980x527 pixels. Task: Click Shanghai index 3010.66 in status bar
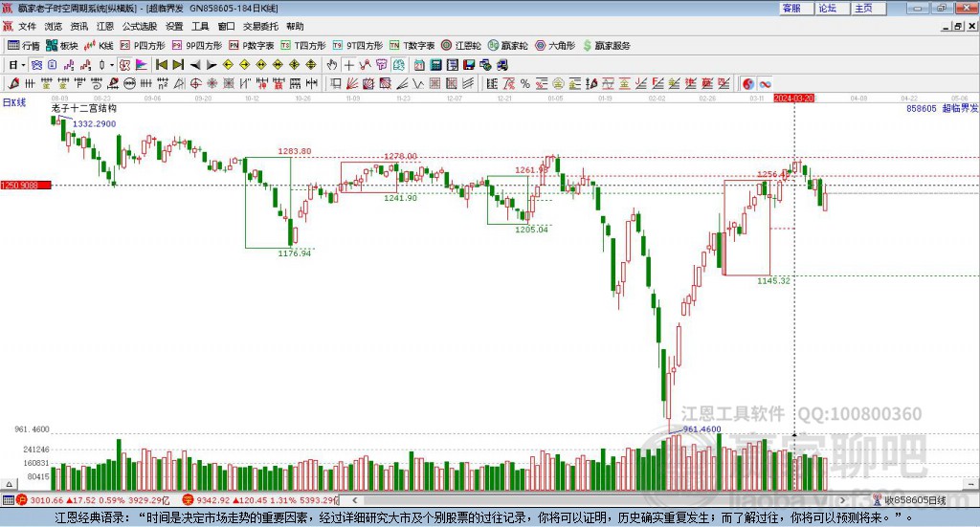coord(46,500)
